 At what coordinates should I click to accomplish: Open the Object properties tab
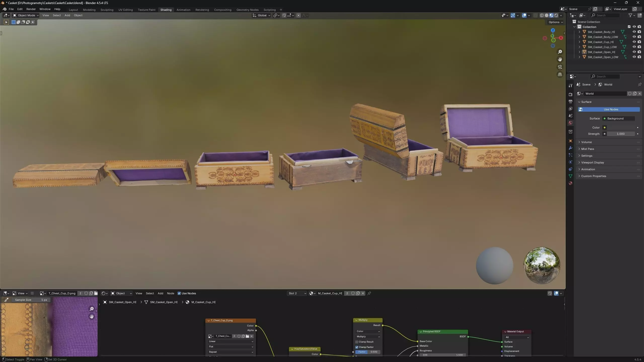pos(570,141)
